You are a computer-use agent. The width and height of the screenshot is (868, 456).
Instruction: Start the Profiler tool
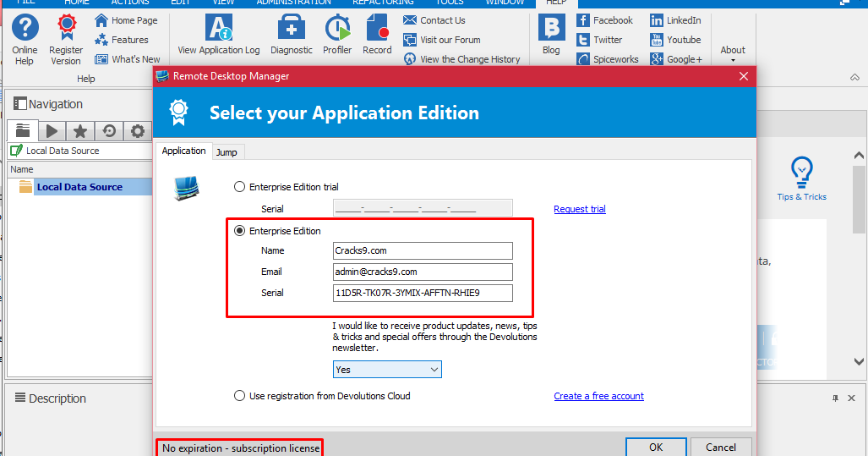coord(337,35)
